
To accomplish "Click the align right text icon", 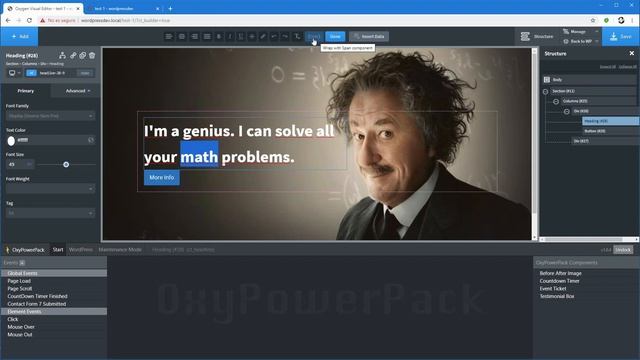I will coord(194,36).
